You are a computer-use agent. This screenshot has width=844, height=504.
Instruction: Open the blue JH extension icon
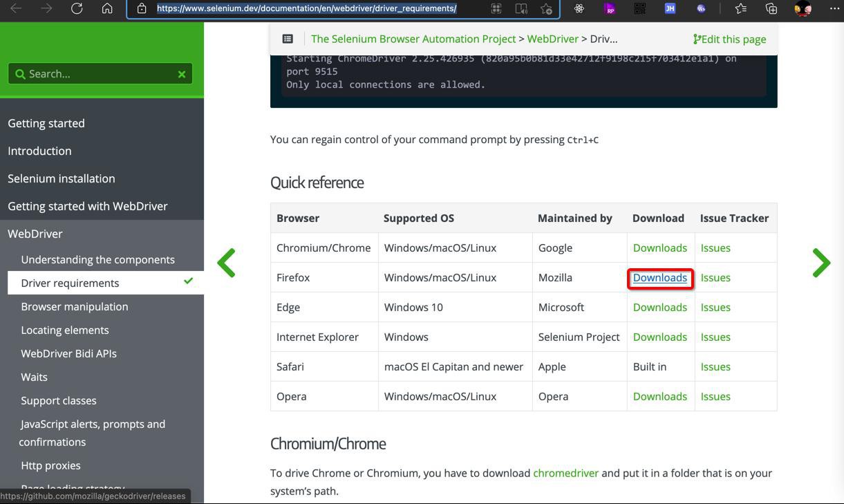pyautogui.click(x=670, y=8)
